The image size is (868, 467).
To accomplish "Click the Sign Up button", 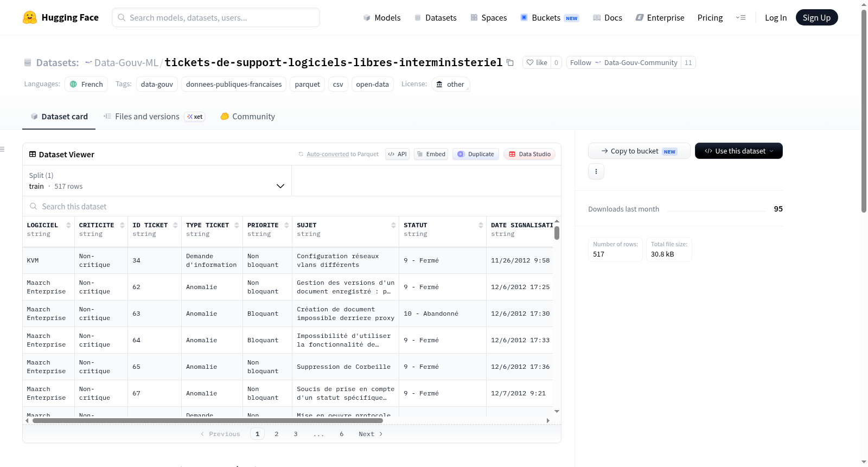I will coord(816,17).
